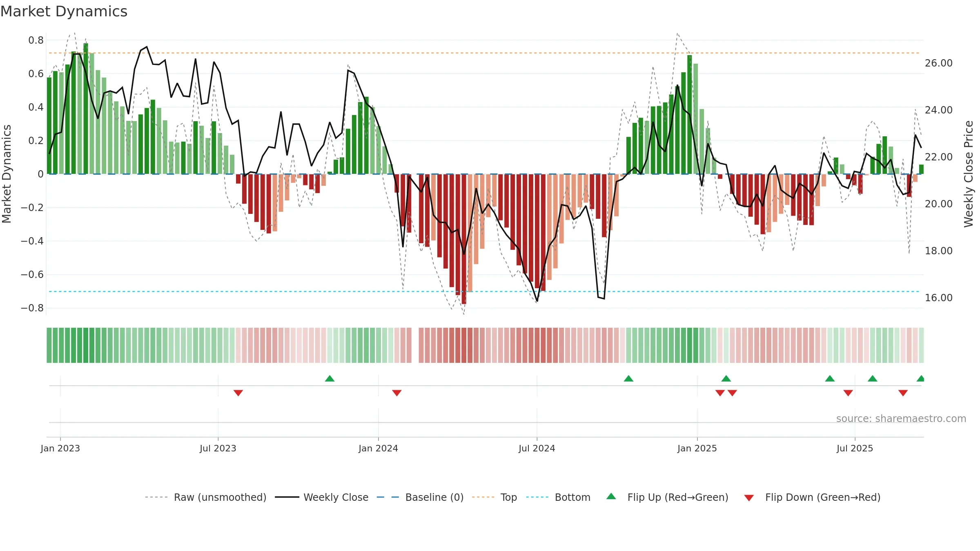Click the 0.4 left axis tick label
This screenshot has width=980, height=551.
point(36,107)
